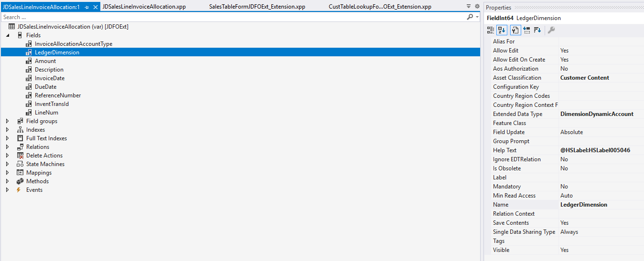The image size is (644, 261).
Task: Click the Indexes node icon
Action: point(20,130)
